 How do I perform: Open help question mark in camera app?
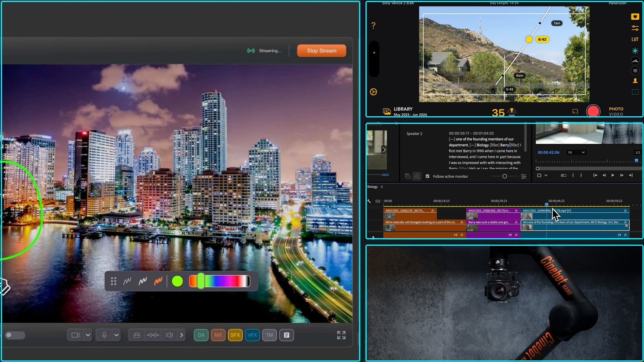(373, 25)
